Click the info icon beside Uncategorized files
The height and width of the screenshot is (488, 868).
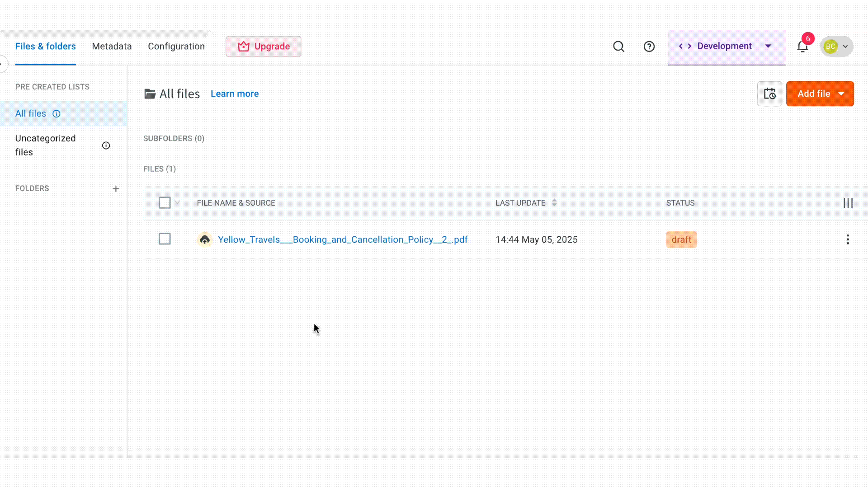106,145
